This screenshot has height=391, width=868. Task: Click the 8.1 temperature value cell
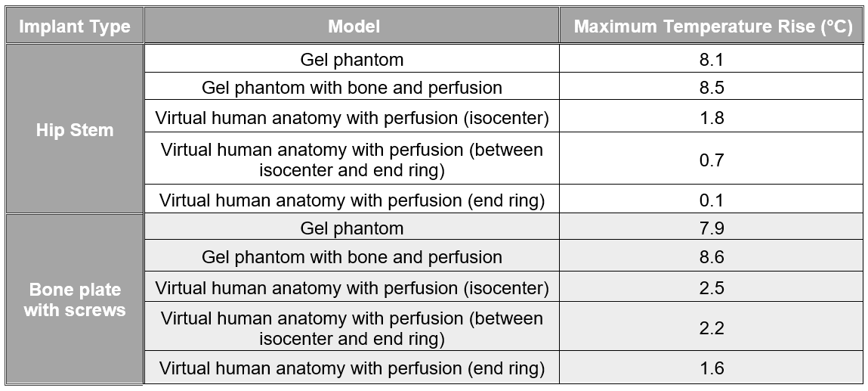click(x=712, y=60)
